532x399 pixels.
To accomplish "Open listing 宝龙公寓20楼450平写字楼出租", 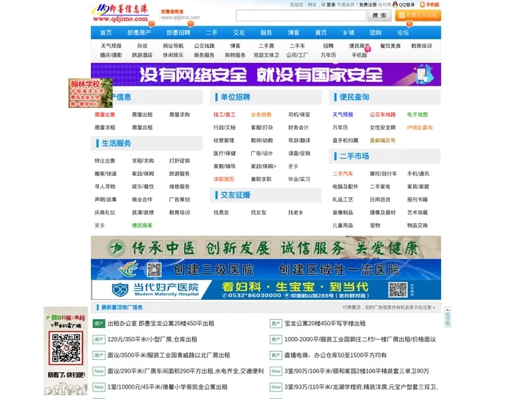I will tap(325, 324).
